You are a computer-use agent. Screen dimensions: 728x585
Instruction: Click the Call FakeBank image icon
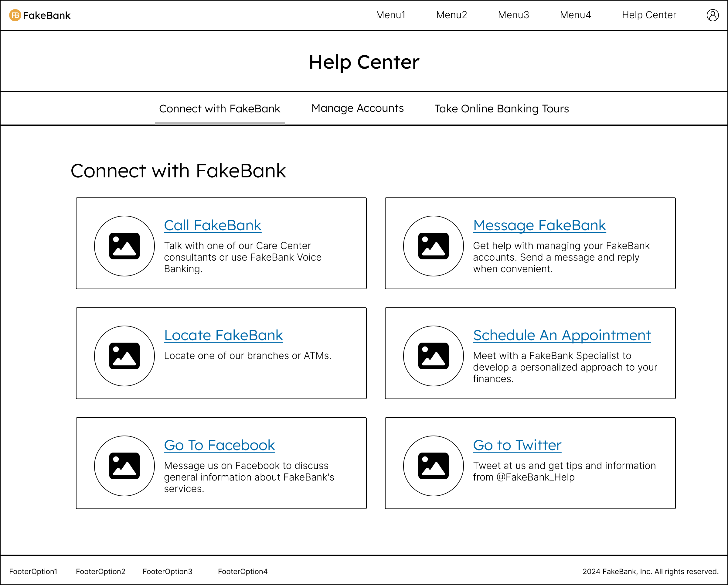point(124,246)
